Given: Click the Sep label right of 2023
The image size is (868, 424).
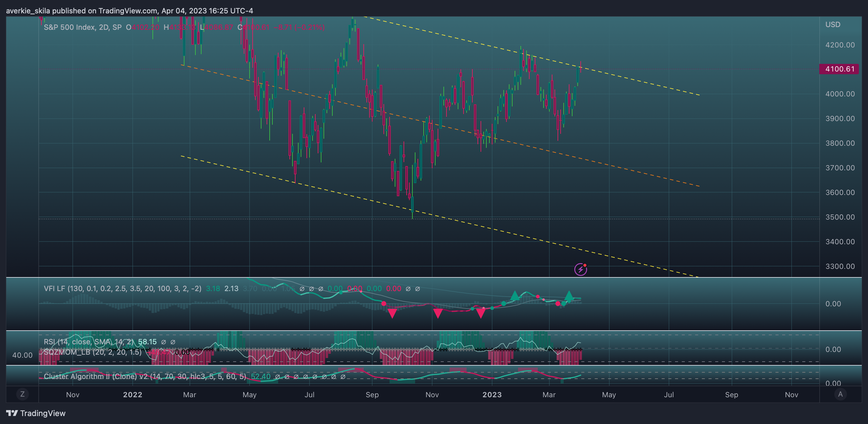Looking at the screenshot, I should (x=732, y=394).
